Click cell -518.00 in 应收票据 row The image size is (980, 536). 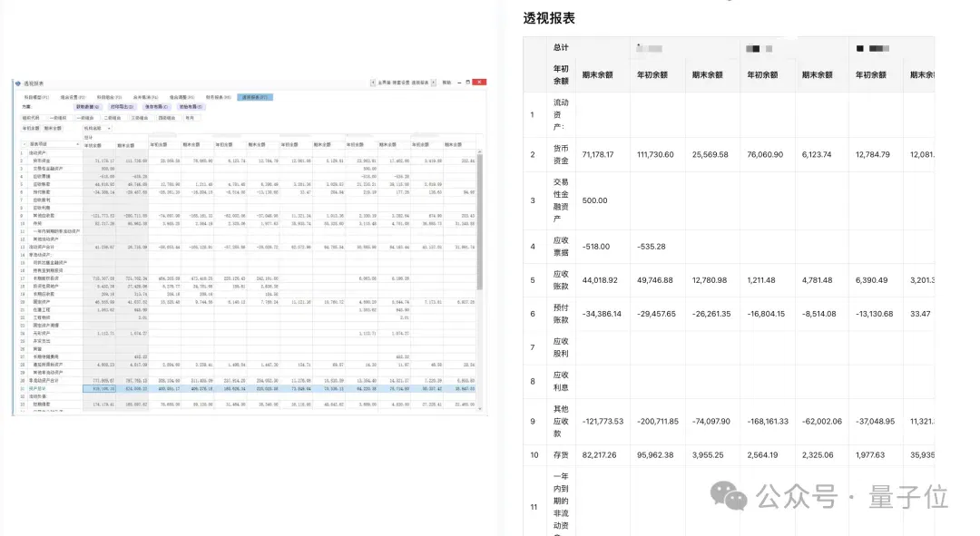point(595,247)
